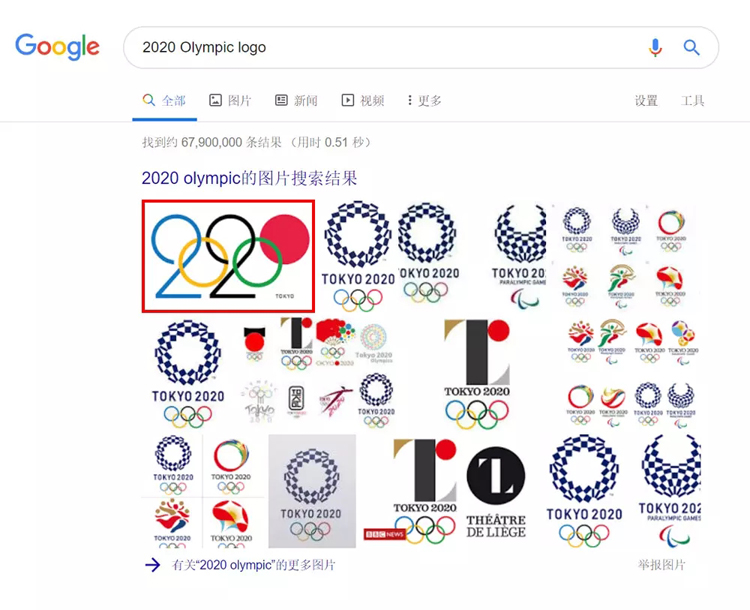Open the 2020 olympic image results heading link
This screenshot has width=750, height=610.
click(x=249, y=178)
